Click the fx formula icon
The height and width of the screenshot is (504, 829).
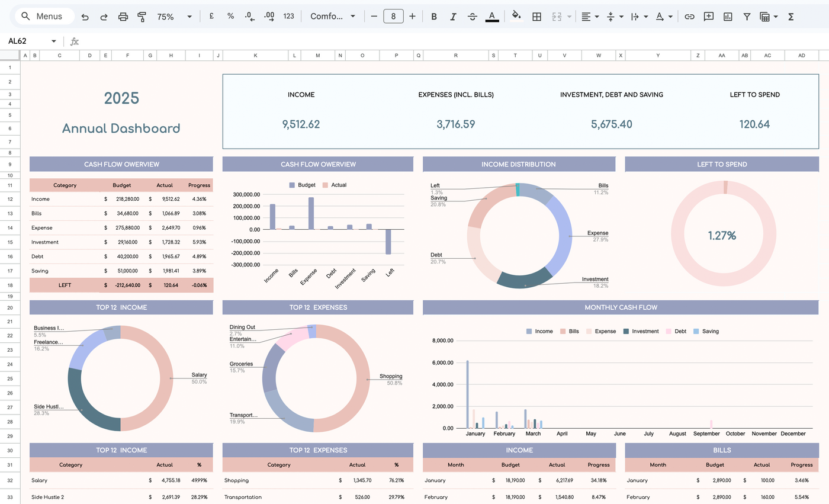pyautogui.click(x=75, y=41)
